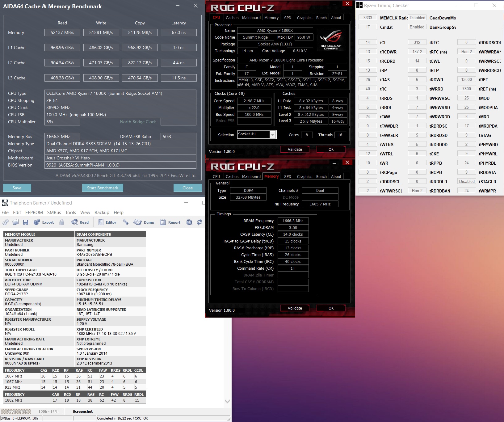Click the Memory Read 52137 MB/s result field
Image resolution: width=504 pixels, height=422 pixels.
pyautogui.click(x=62, y=32)
